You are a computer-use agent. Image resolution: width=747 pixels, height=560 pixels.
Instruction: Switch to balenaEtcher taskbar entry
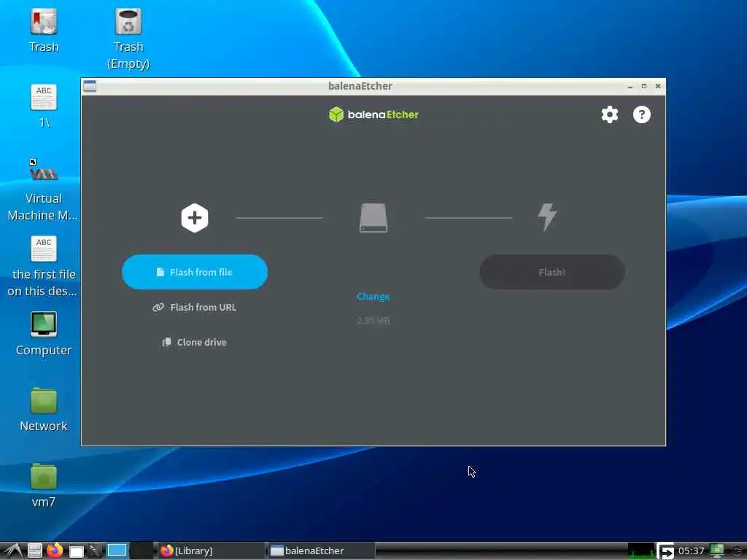321,551
